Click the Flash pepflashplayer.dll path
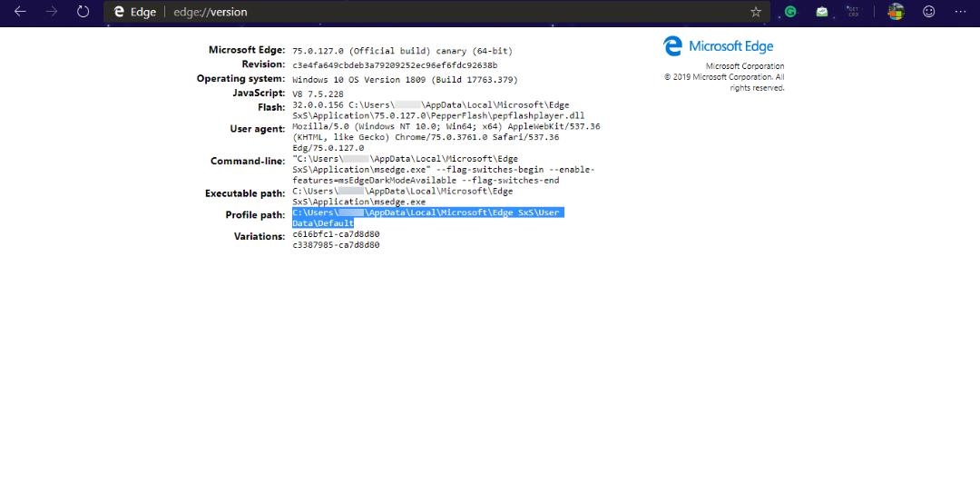980x494 pixels. (x=439, y=111)
